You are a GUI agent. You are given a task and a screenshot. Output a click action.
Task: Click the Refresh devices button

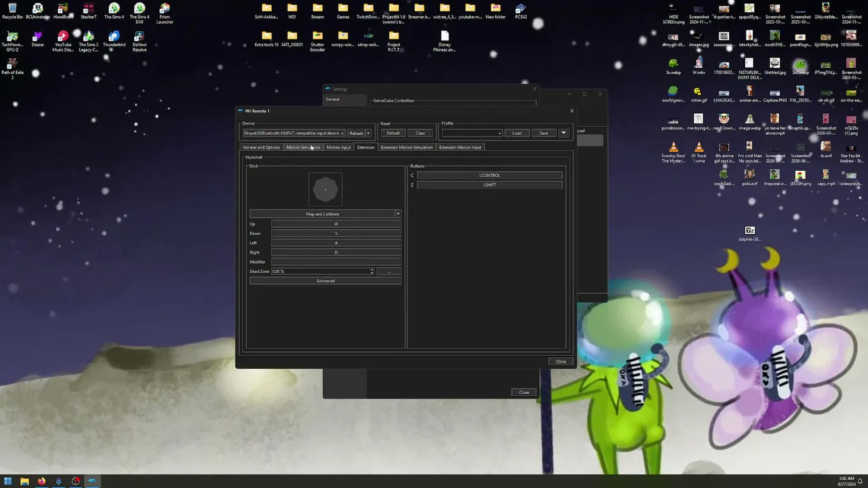click(357, 133)
